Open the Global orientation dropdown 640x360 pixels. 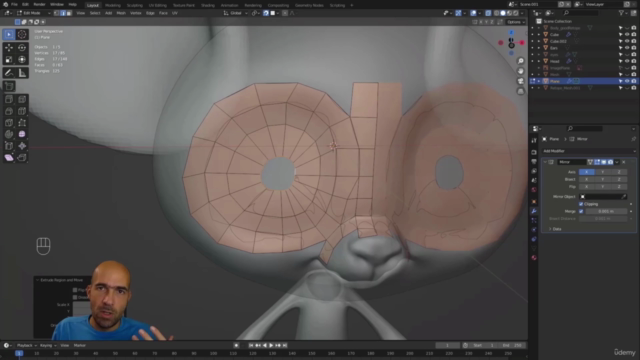(236, 13)
